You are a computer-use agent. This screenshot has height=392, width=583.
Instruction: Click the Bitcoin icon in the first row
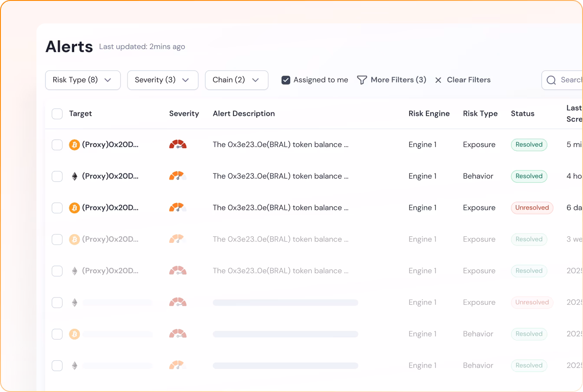tap(75, 145)
